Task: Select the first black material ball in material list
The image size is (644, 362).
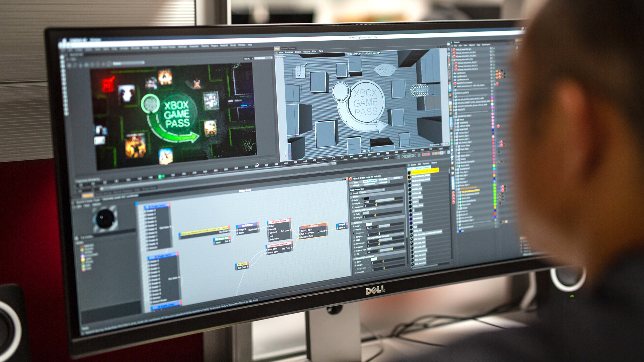Action: [x=409, y=173]
